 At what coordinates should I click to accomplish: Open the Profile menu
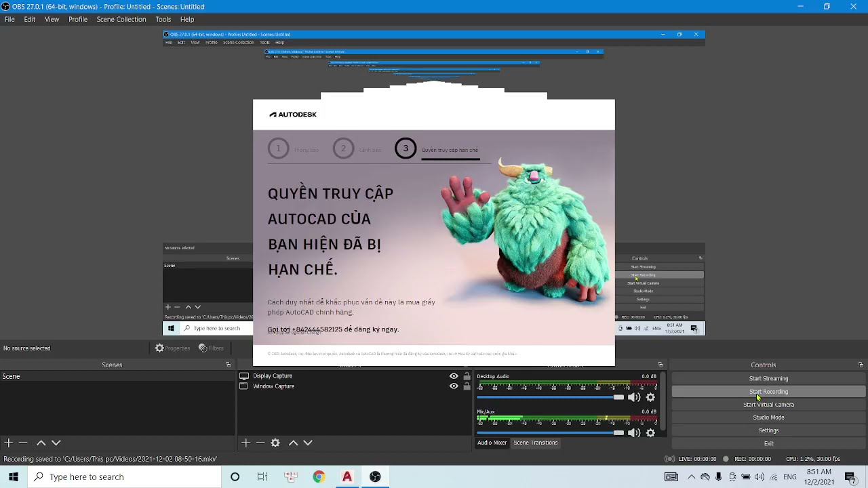[x=78, y=19]
